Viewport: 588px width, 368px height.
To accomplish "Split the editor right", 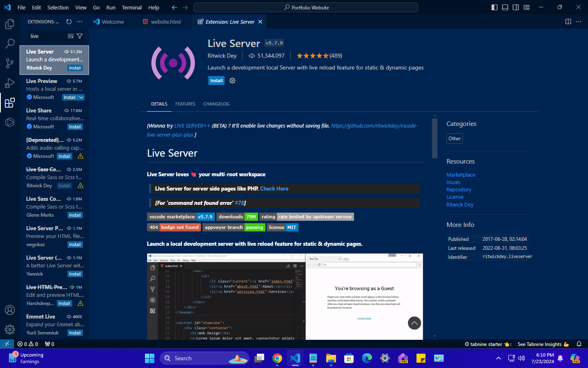I will tap(568, 22).
